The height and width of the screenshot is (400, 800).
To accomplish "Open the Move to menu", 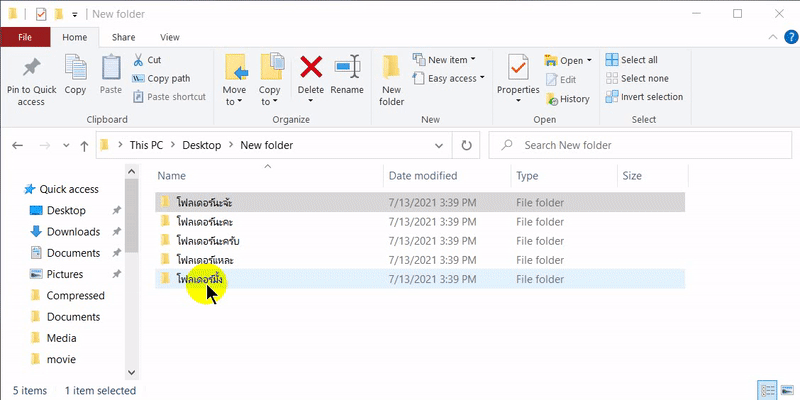I will pyautogui.click(x=235, y=80).
